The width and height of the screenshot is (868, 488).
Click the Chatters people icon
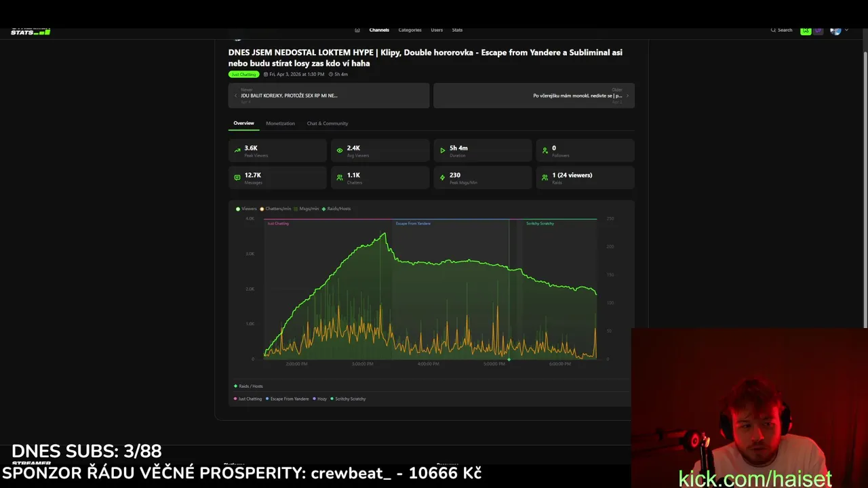coord(340,178)
